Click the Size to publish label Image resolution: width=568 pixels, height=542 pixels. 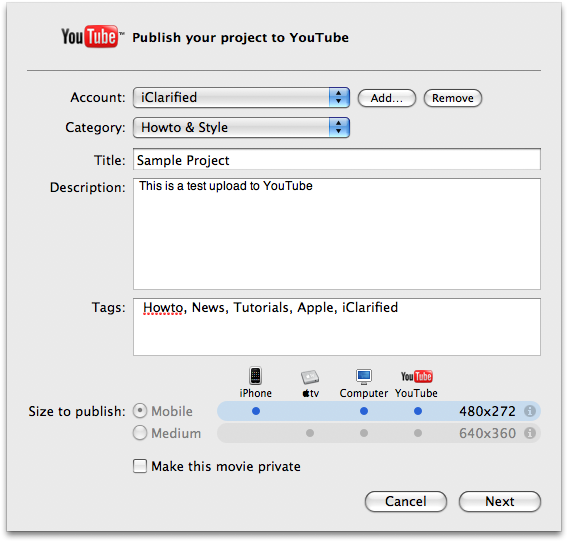point(77,412)
